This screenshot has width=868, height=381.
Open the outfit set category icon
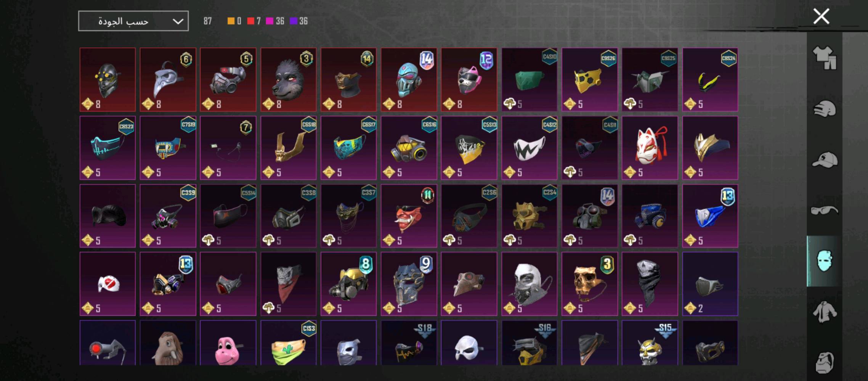coord(824,58)
